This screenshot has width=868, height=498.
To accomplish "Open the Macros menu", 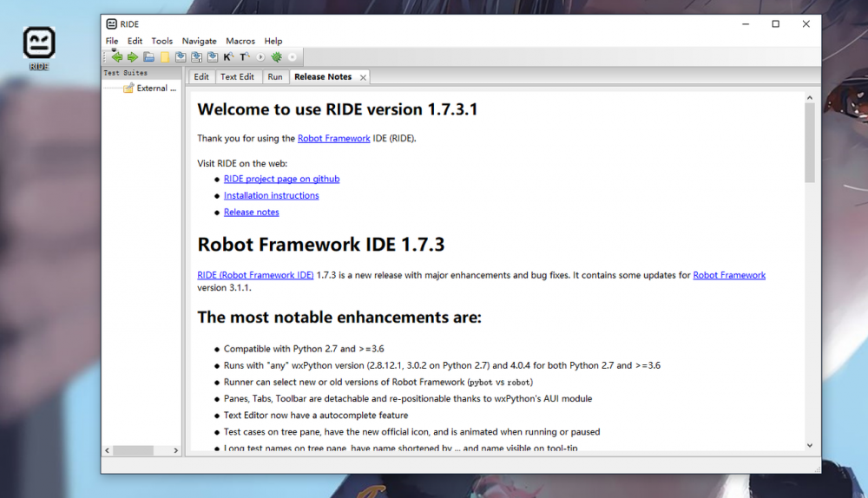I will point(240,41).
